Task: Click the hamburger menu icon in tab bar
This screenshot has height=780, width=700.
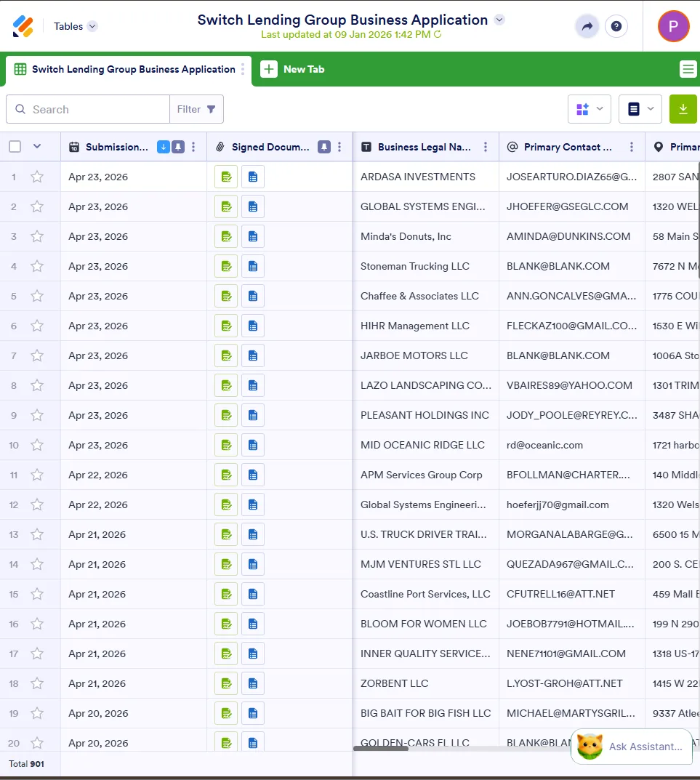Action: point(688,69)
